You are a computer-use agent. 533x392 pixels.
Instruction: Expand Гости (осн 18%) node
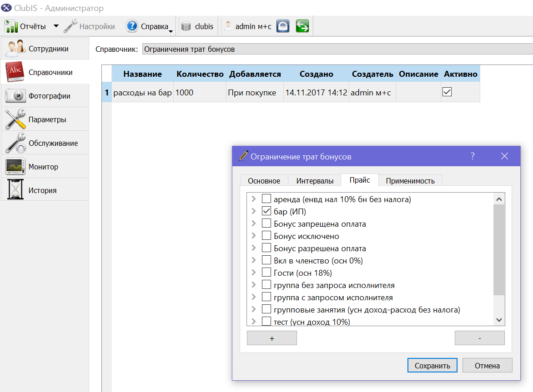(254, 272)
